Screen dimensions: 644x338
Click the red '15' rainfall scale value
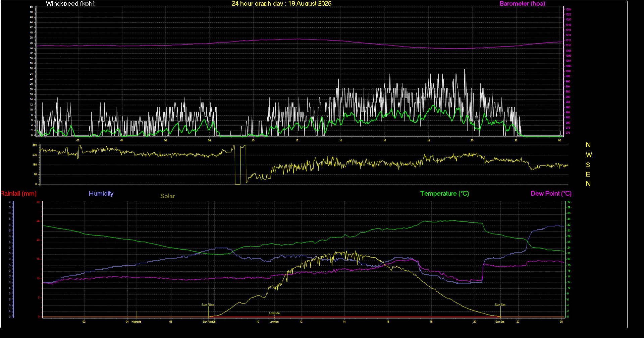click(38, 259)
